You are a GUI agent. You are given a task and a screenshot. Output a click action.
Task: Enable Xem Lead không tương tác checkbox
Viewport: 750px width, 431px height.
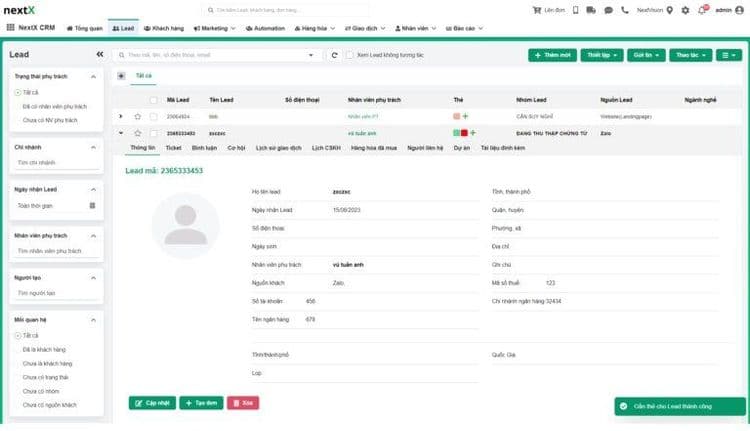[x=348, y=55]
